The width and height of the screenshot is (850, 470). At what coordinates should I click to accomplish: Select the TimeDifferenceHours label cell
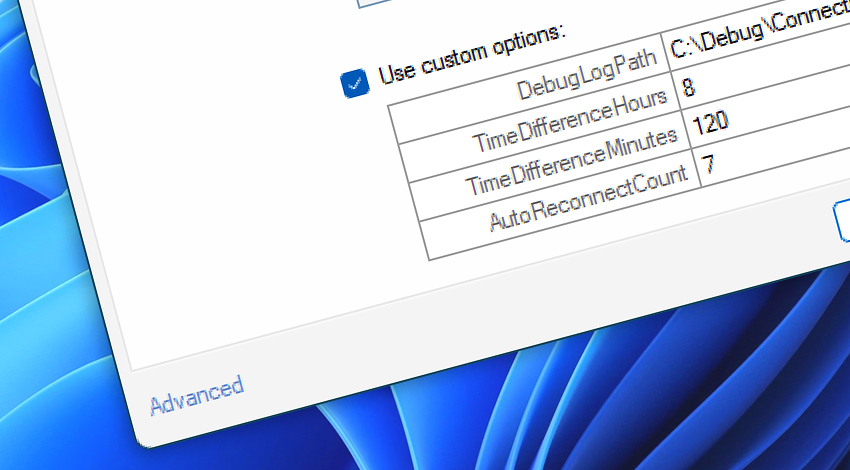point(539,127)
